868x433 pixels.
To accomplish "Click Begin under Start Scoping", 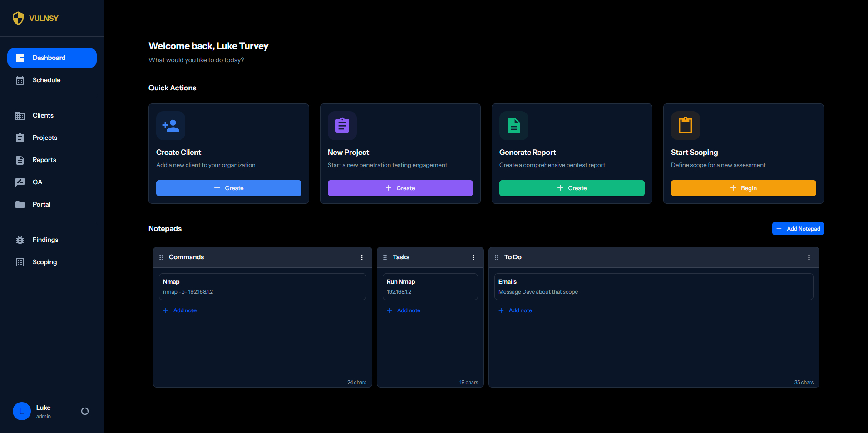I will pyautogui.click(x=743, y=188).
